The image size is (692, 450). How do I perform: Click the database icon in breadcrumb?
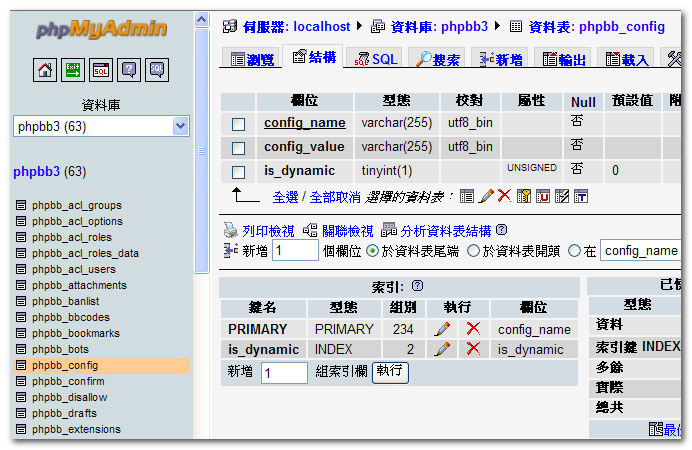coord(378,26)
